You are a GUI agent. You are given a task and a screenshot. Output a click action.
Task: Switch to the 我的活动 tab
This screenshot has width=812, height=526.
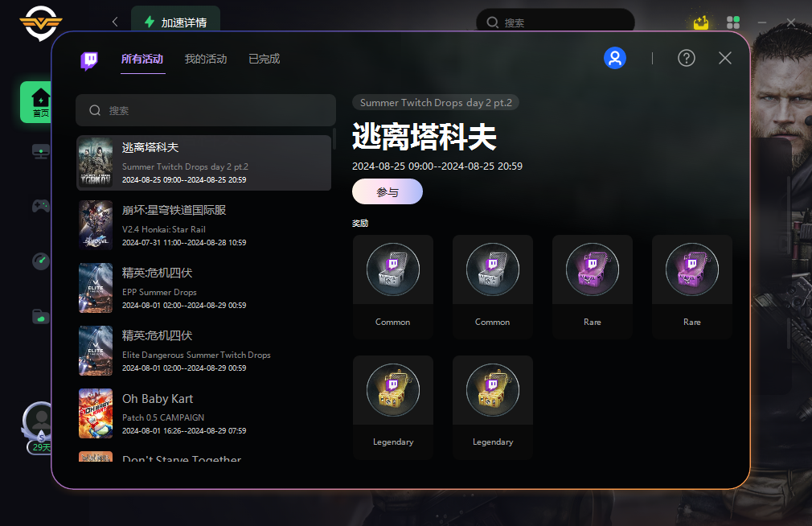point(206,59)
